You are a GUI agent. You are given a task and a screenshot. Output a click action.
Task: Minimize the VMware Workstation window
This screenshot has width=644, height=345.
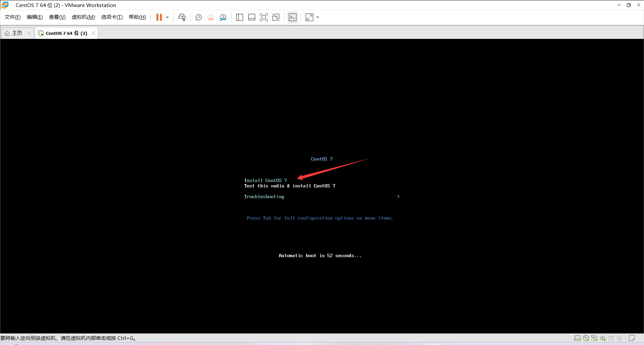click(x=619, y=5)
